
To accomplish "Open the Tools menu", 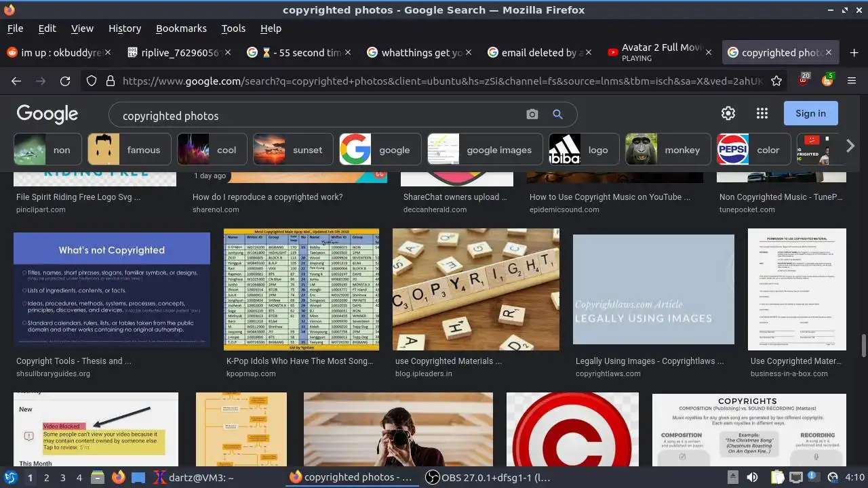I will point(233,28).
